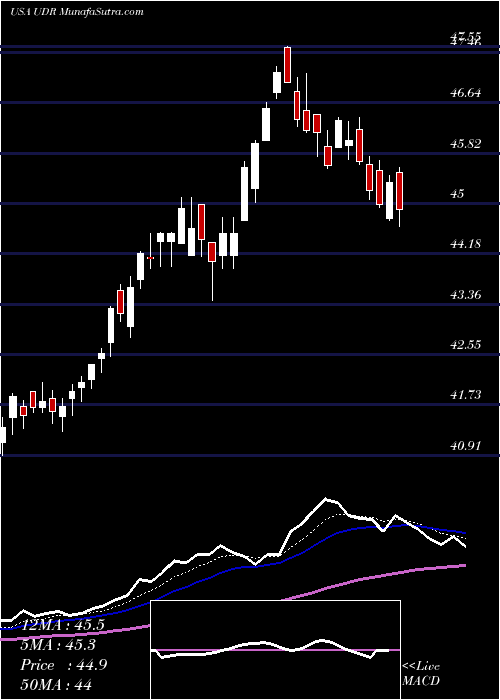Screen dimensions: 500x700
Task: Click the 41.73 price axis label
Action: [x=466, y=395]
